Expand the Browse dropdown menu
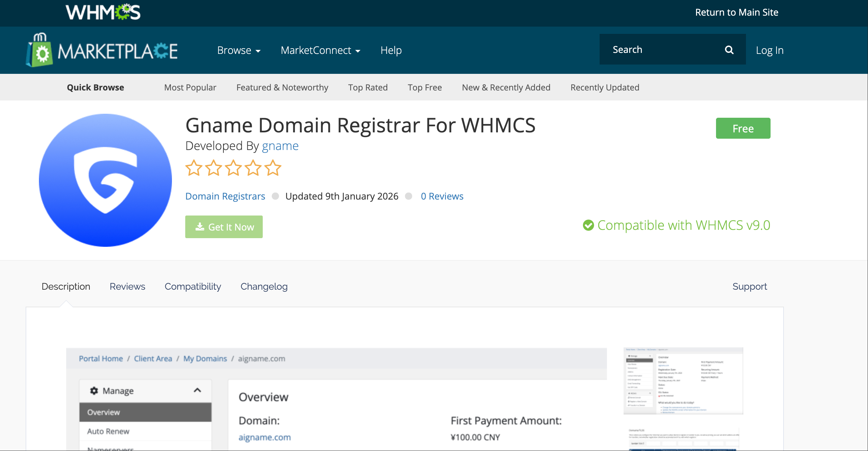 pyautogui.click(x=238, y=50)
